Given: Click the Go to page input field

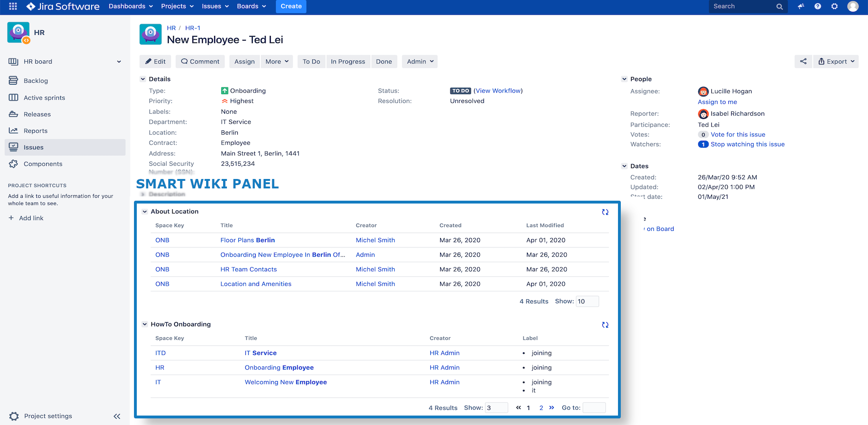Looking at the screenshot, I should [x=594, y=407].
